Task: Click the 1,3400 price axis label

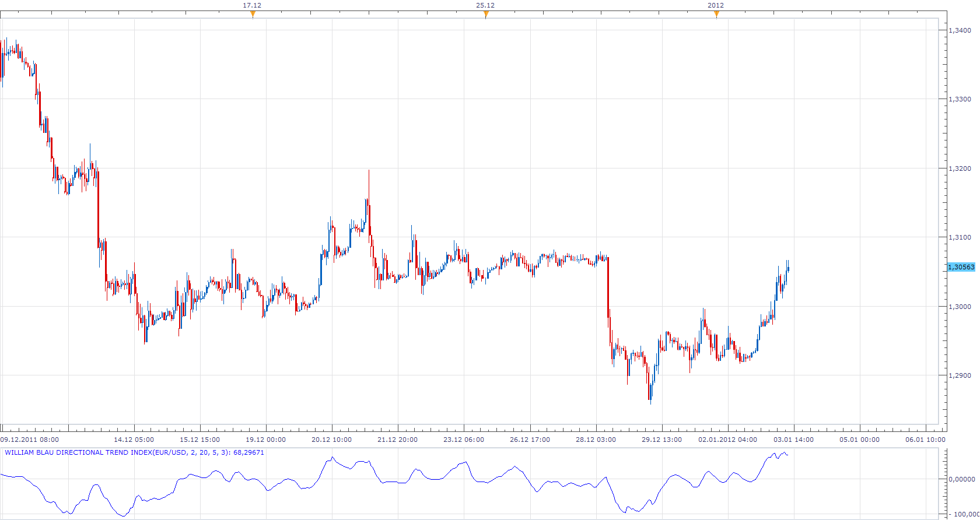Action: pyautogui.click(x=960, y=30)
